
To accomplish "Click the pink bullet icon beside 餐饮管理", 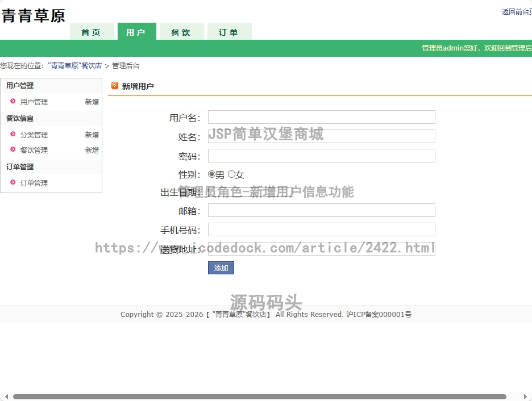I will (x=13, y=149).
